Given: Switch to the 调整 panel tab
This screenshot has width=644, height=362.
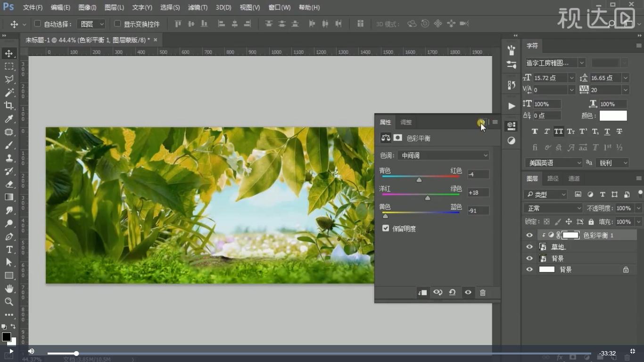Looking at the screenshot, I should (x=406, y=123).
